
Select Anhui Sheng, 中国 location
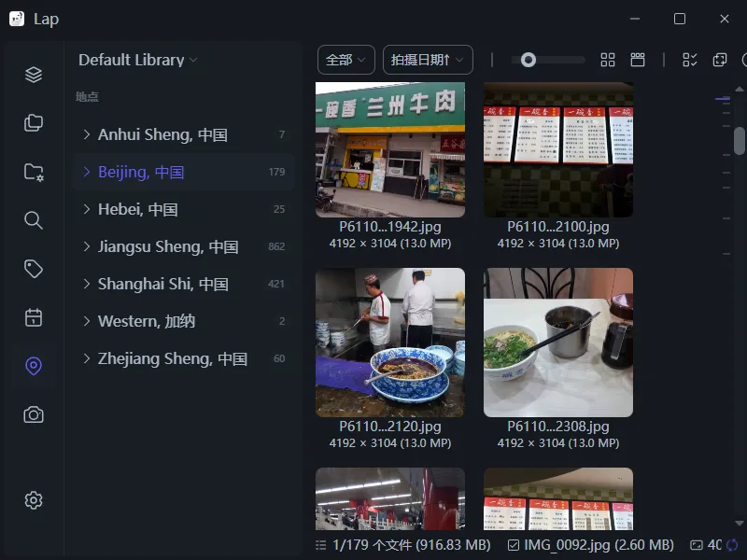(183, 134)
